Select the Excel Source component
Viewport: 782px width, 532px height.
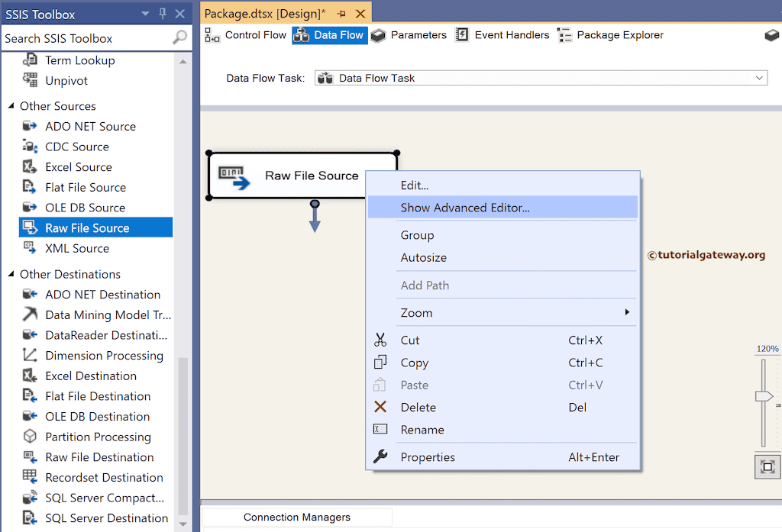[x=78, y=166]
